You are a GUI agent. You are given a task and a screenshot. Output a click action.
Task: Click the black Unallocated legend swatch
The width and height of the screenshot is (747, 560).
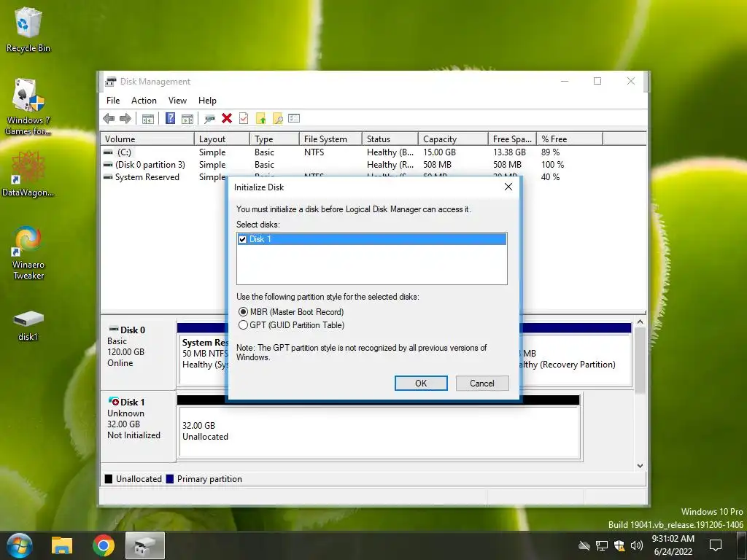[x=109, y=479]
